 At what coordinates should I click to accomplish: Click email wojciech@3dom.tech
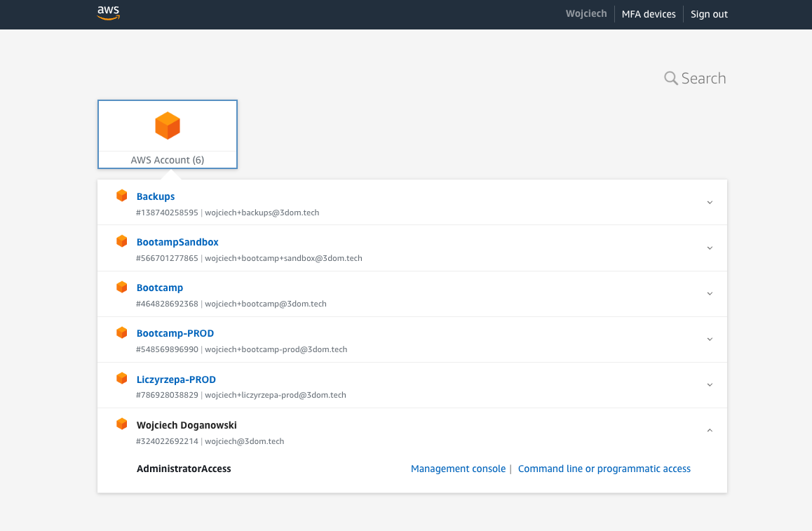(245, 441)
